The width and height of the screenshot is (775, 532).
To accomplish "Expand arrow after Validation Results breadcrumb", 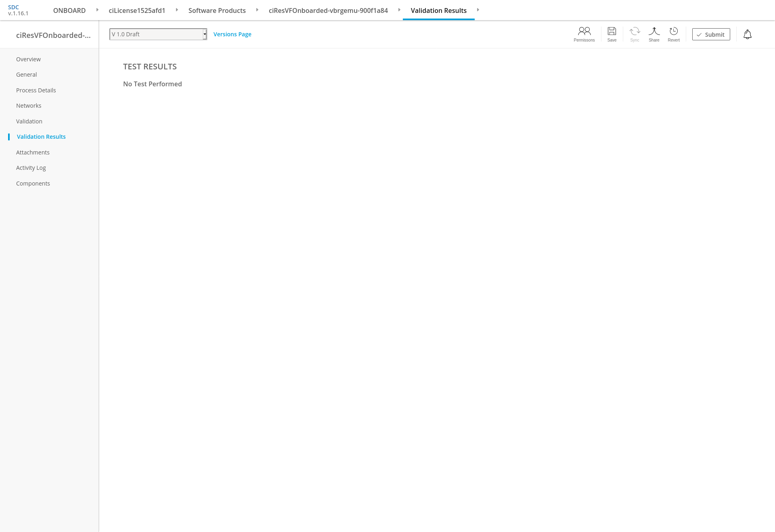I will coord(478,10).
